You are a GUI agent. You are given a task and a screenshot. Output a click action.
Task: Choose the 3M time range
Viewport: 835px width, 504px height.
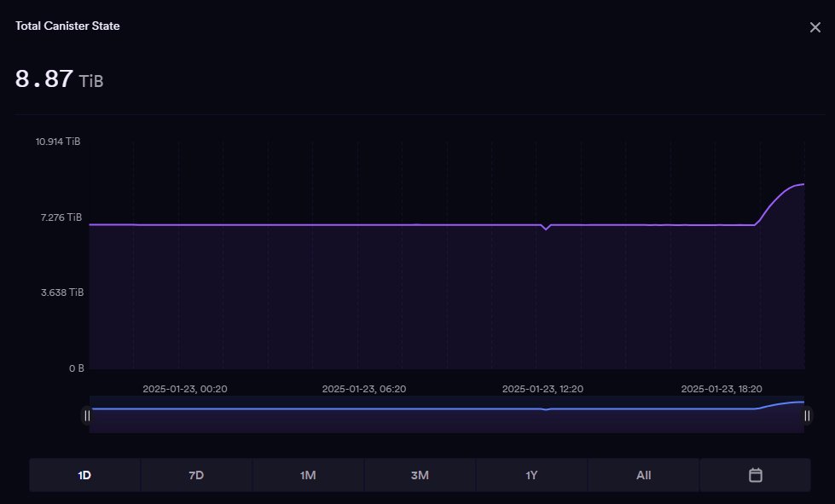tap(420, 475)
